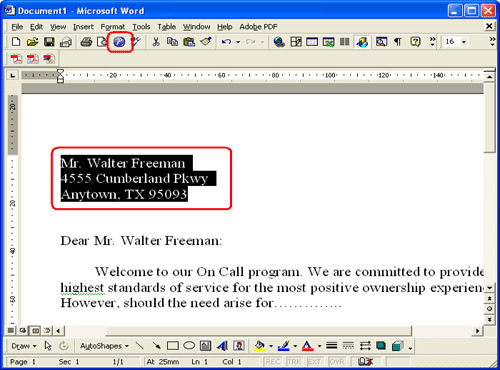Open the font size 16 dropdown
Viewport: 500px width, 370px height.
click(x=464, y=42)
